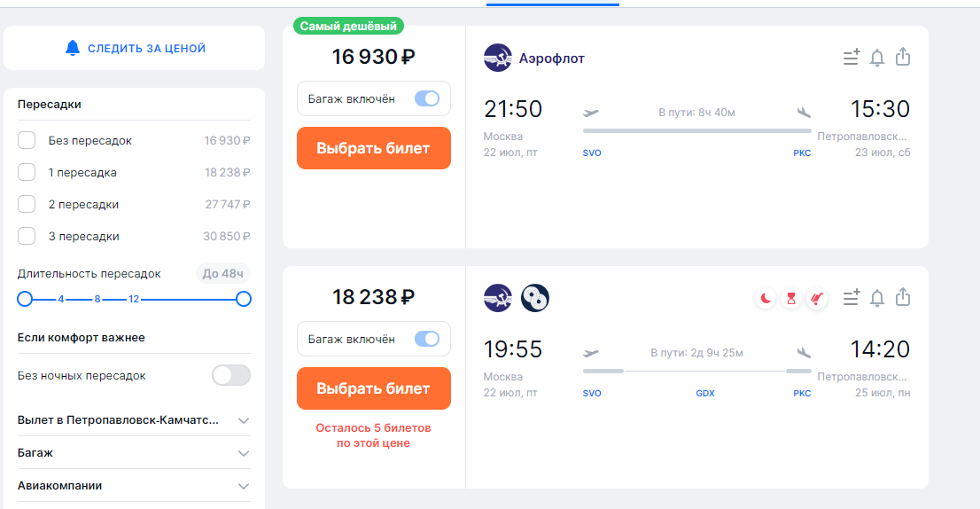
Task: Click the night transfer moon badge
Action: tap(766, 299)
